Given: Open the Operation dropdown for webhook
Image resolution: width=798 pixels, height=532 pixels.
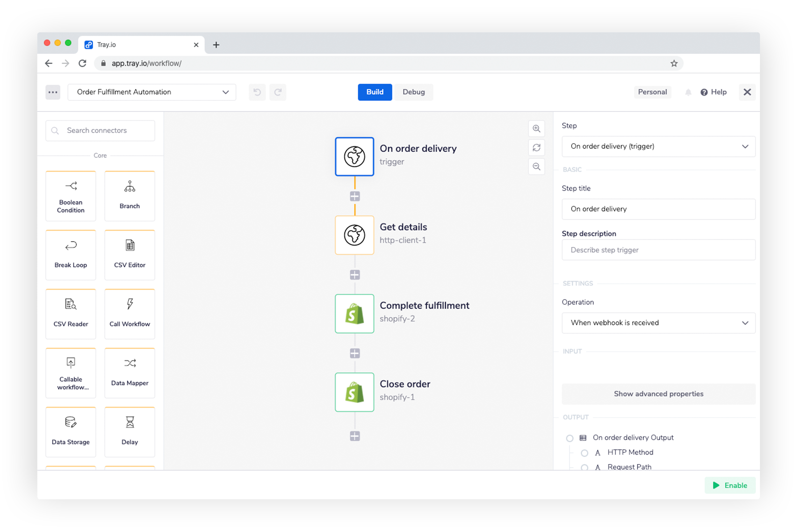Looking at the screenshot, I should click(658, 323).
